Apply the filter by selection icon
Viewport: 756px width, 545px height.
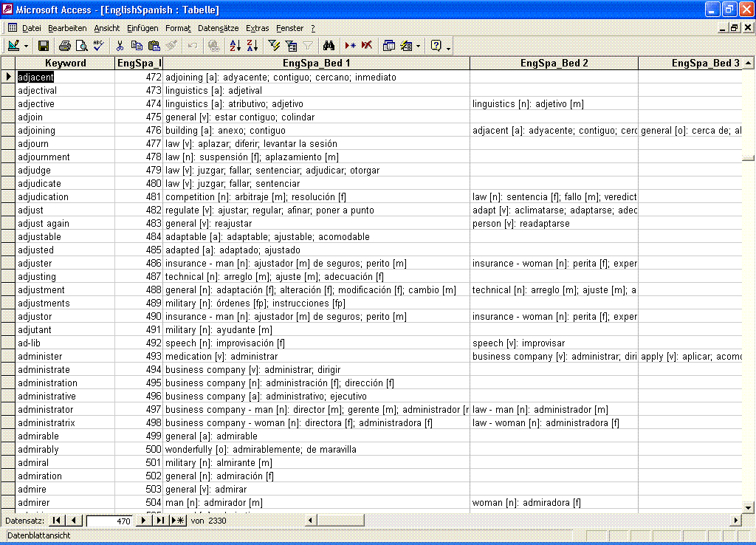pos(274,46)
